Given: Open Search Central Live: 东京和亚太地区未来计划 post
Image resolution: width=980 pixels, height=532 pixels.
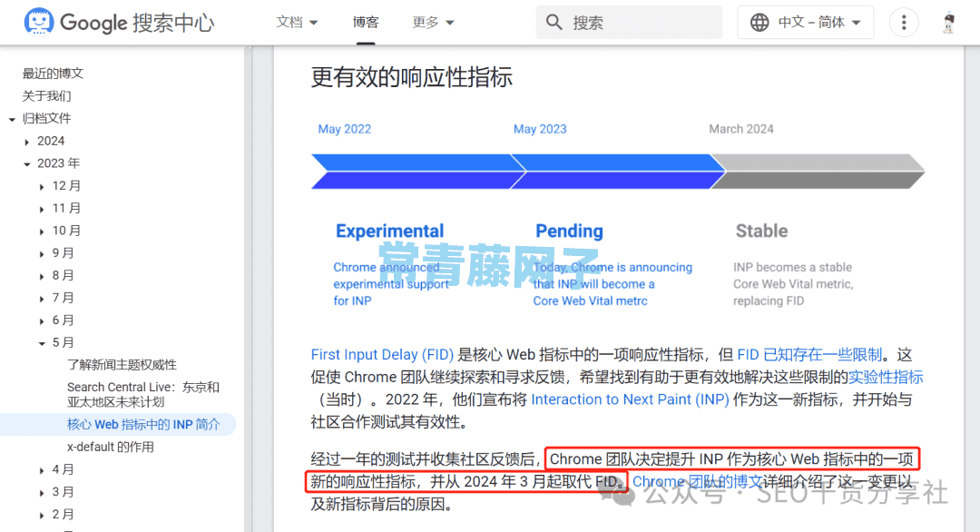Looking at the screenshot, I should point(143,395).
